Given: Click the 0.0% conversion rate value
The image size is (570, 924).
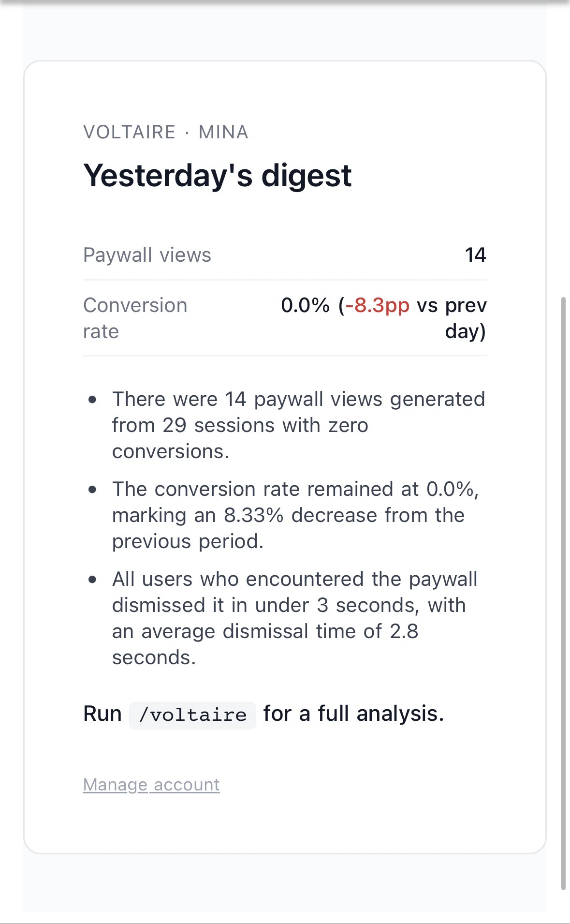Looking at the screenshot, I should (305, 305).
